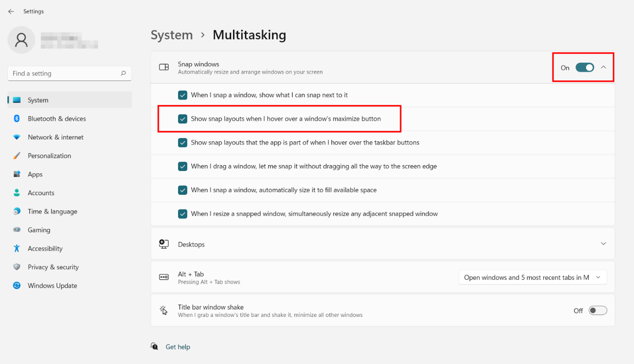This screenshot has height=364, width=634.
Task: Uncheck simultaneously resize adjacent snapped window
Action: pos(183,214)
